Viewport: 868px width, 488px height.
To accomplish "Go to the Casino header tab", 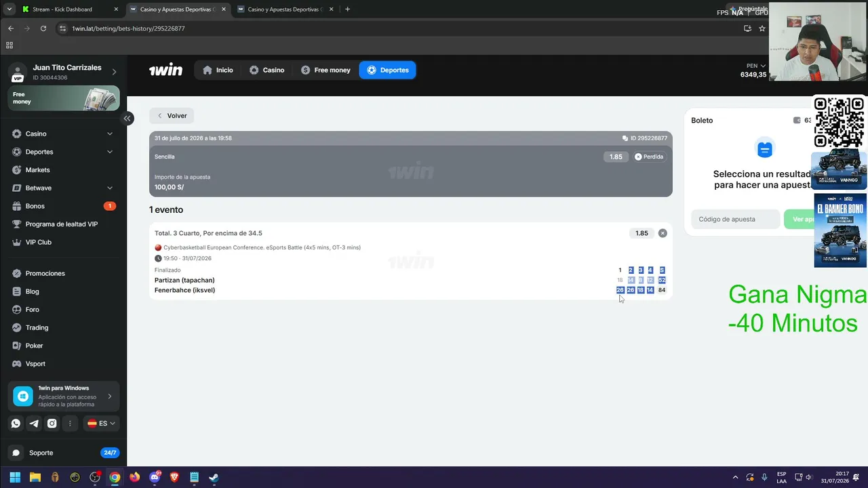I will tap(267, 70).
